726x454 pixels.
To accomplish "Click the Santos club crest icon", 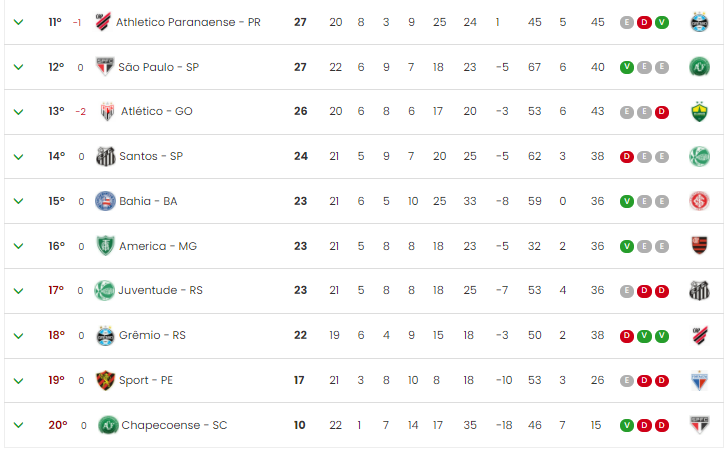I will point(106,156).
